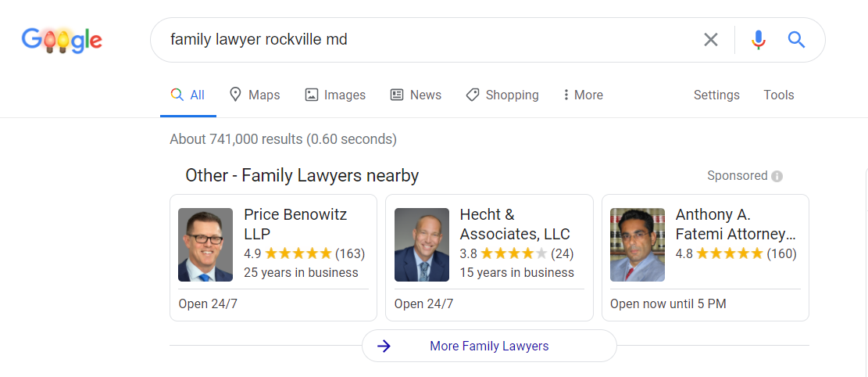Image resolution: width=868 pixels, height=377 pixels.
Task: Click the blue magnifier search button
Action: (x=796, y=40)
